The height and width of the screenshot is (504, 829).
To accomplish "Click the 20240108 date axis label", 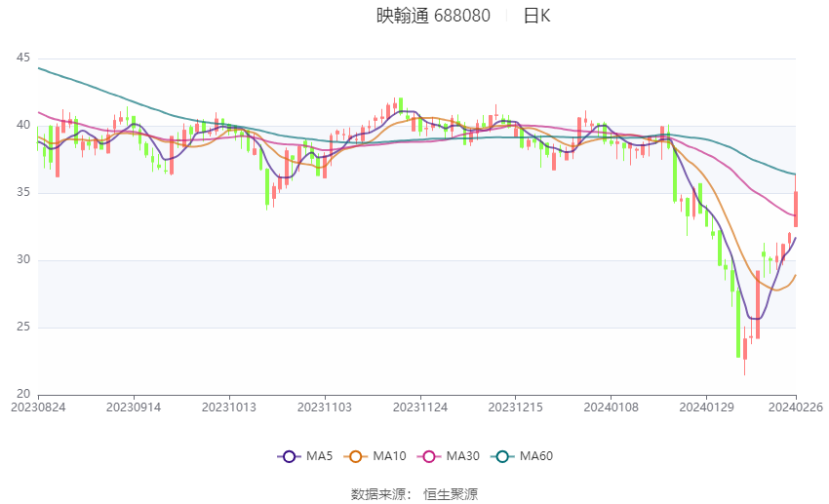I will (612, 407).
